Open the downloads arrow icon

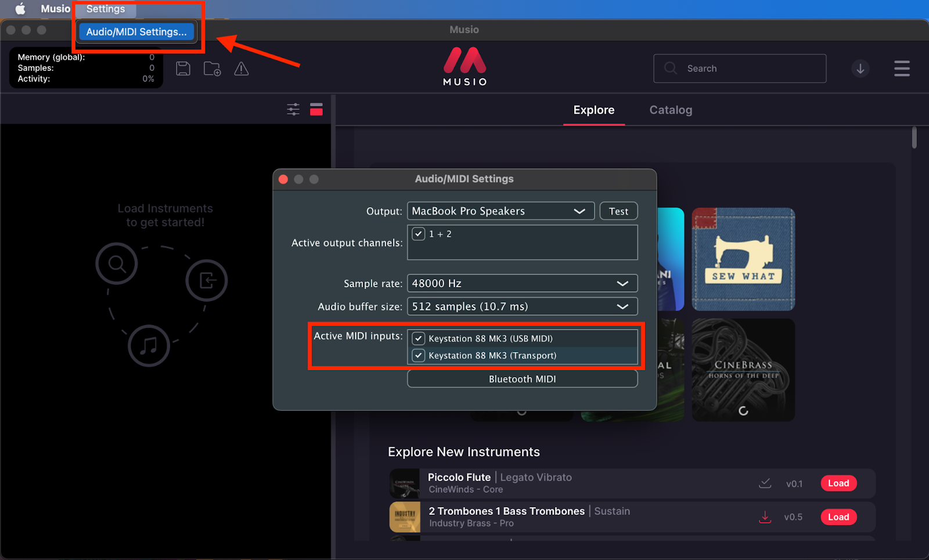point(860,68)
